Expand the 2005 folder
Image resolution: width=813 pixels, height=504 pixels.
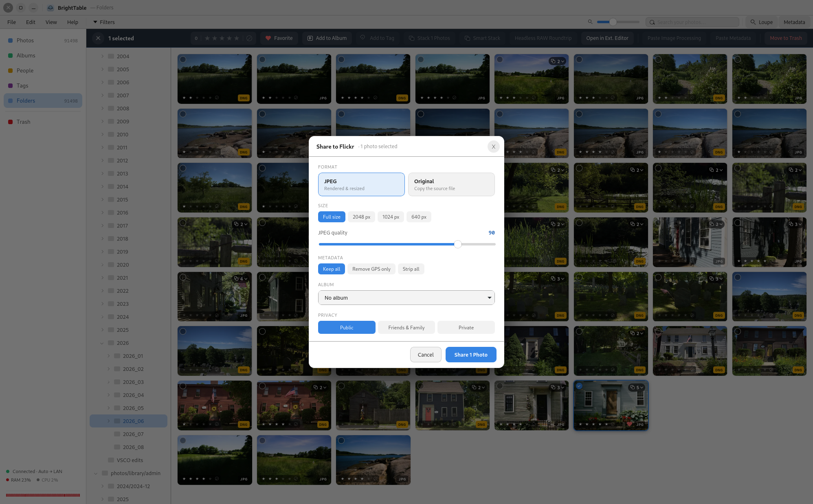click(x=102, y=69)
